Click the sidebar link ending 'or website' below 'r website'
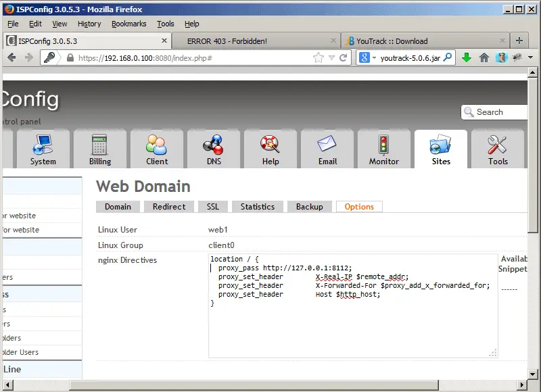Screen dimensions: 541x392 coord(20,230)
